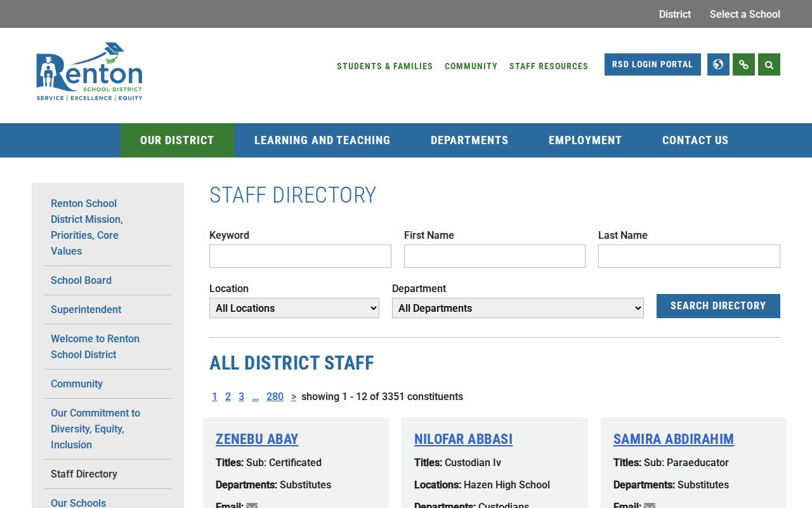The height and width of the screenshot is (508, 812).
Task: Open Commitment to Diversity, Equity, Inclusion link
Action: click(x=95, y=429)
